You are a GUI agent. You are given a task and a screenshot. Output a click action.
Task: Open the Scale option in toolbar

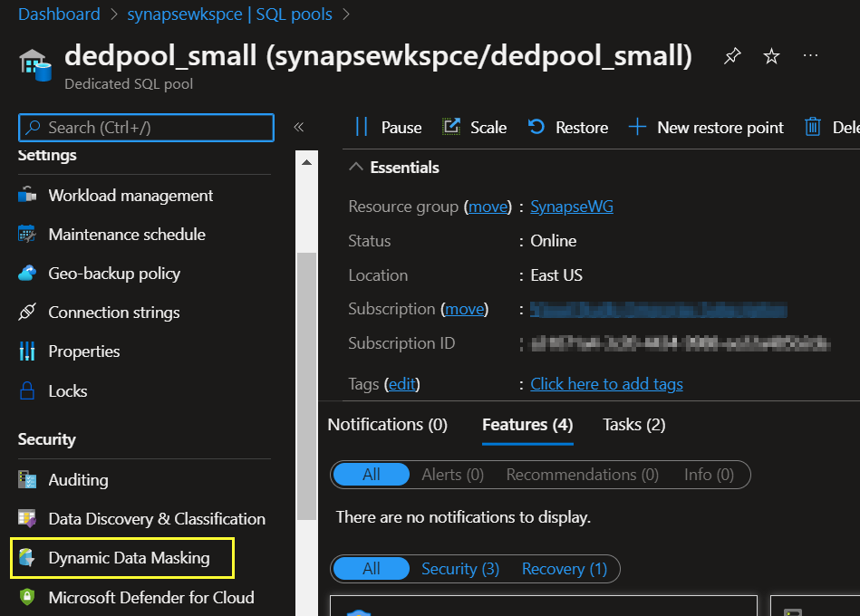tap(475, 127)
